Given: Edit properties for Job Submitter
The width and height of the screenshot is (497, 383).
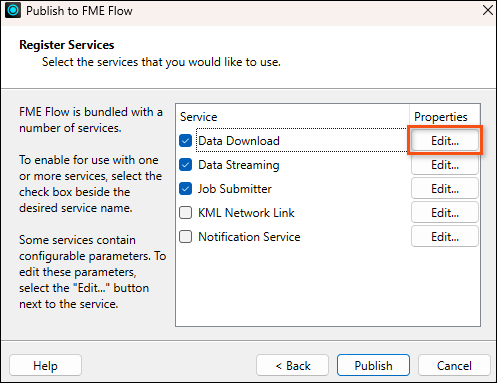Looking at the screenshot, I should pyautogui.click(x=445, y=189).
